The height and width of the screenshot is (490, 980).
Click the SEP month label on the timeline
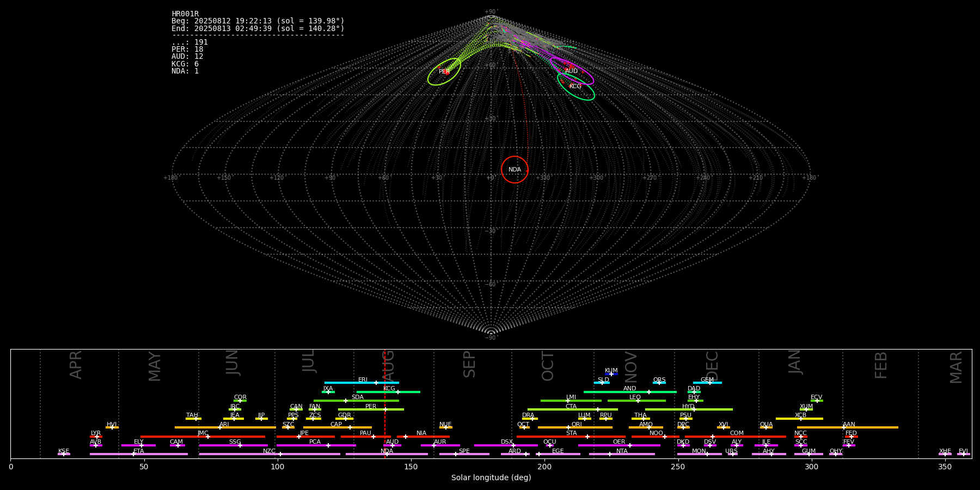pos(469,364)
